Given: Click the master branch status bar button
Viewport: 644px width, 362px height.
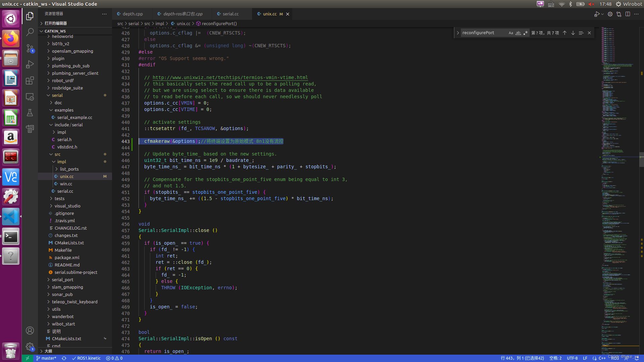Looking at the screenshot, I should [46, 358].
